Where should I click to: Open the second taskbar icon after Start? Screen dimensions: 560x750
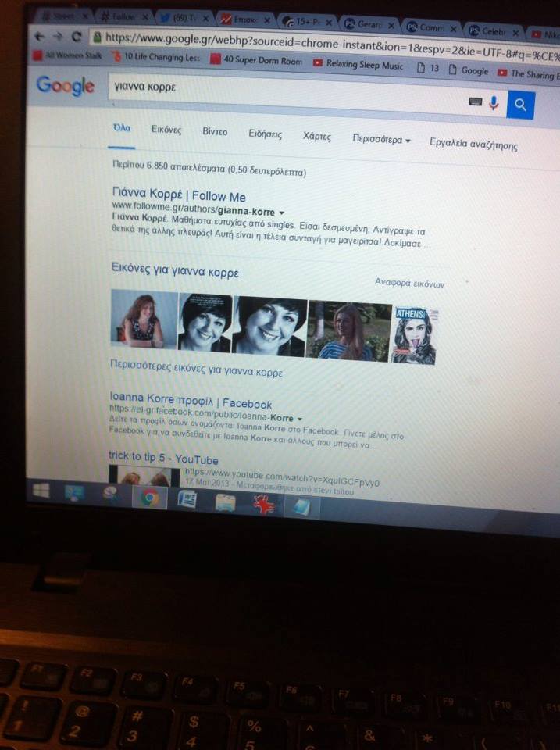click(x=73, y=493)
